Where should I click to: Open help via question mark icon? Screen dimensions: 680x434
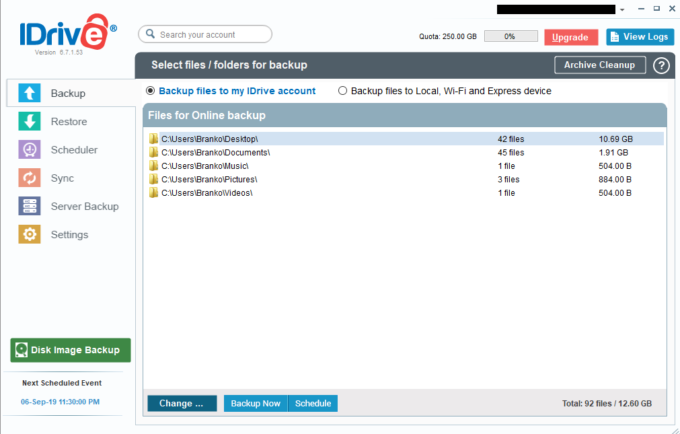[661, 65]
